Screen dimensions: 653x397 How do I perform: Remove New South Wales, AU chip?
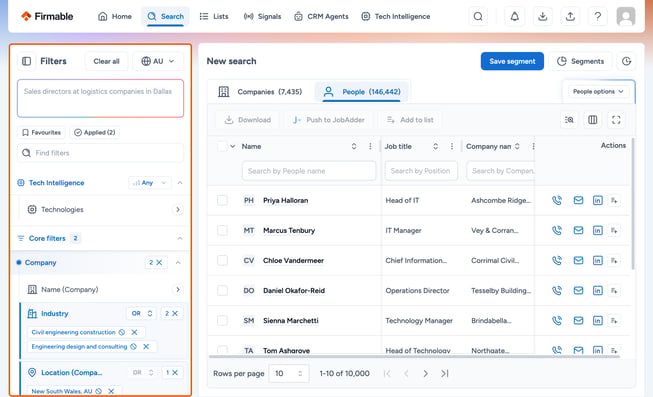pos(111,391)
